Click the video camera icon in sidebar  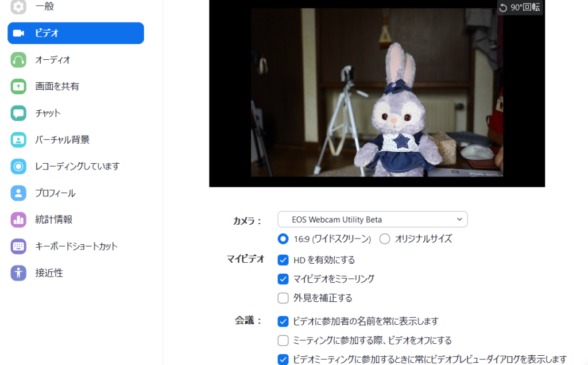tap(18, 33)
